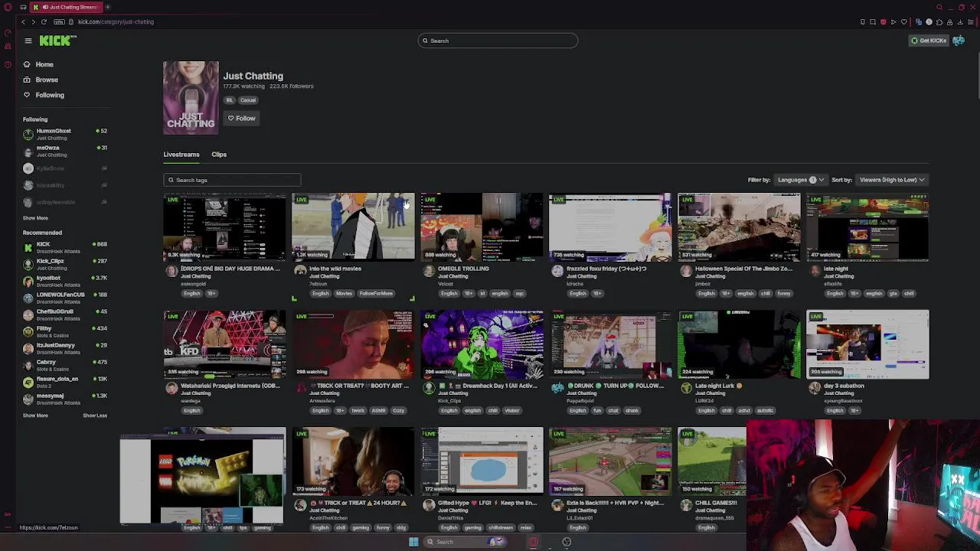Open Filthy recommended channel

tap(65, 331)
